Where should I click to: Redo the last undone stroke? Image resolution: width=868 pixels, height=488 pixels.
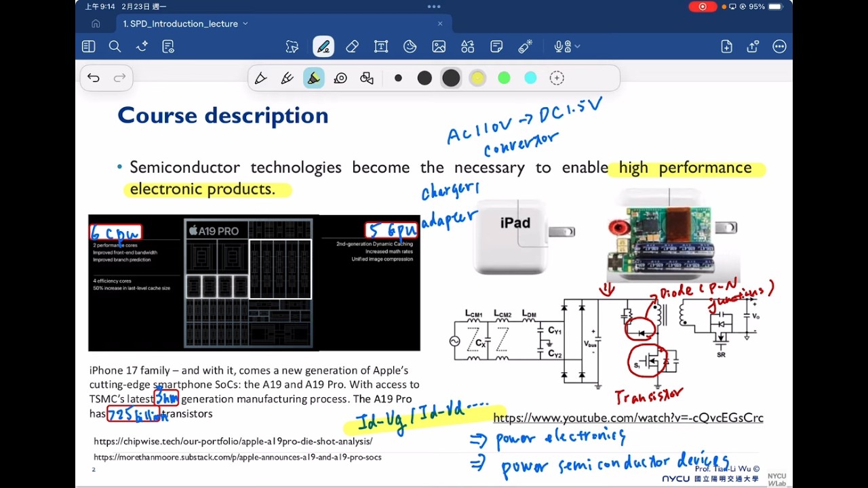point(119,78)
